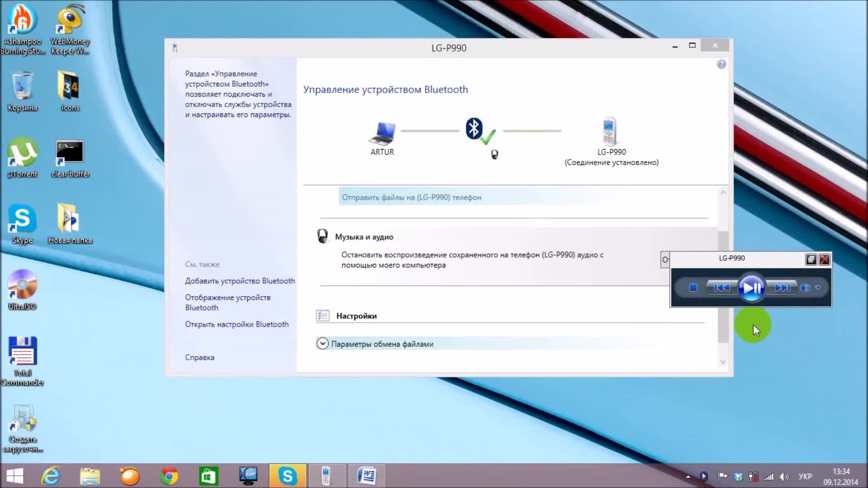This screenshot has width=868, height=488.
Task: Select the Создать загрузочн... desktop shortcut
Action: [23, 428]
